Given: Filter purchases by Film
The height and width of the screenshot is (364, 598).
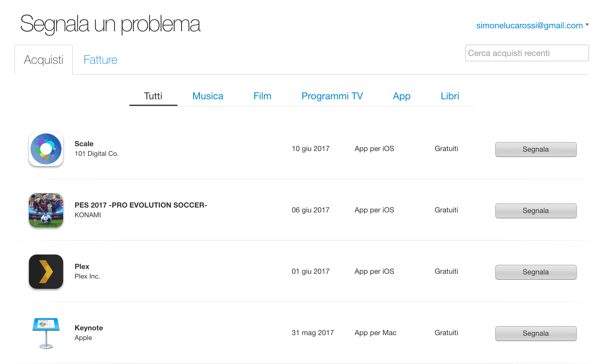Looking at the screenshot, I should tap(262, 96).
